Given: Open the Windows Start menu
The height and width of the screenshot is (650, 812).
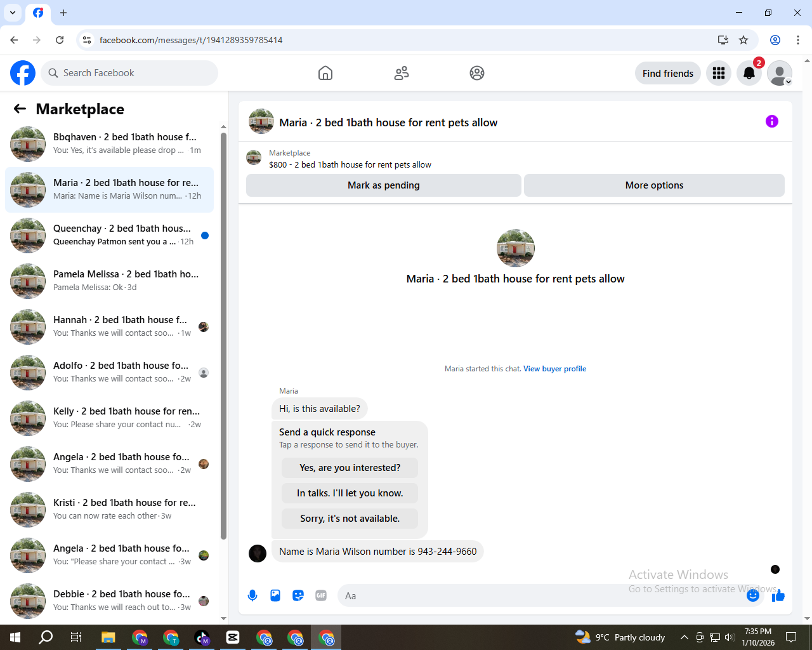Looking at the screenshot, I should [x=15, y=637].
